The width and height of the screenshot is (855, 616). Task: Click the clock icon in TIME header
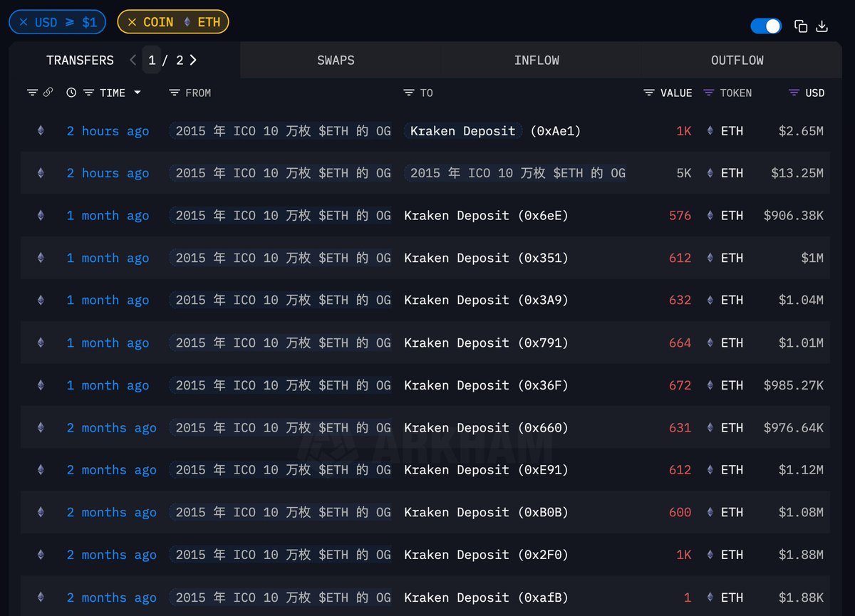point(71,93)
